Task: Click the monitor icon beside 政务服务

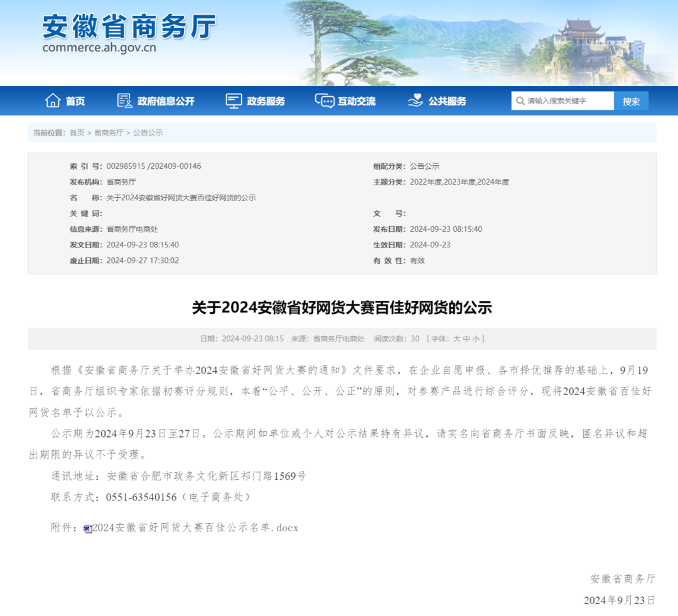Action: pos(234,100)
